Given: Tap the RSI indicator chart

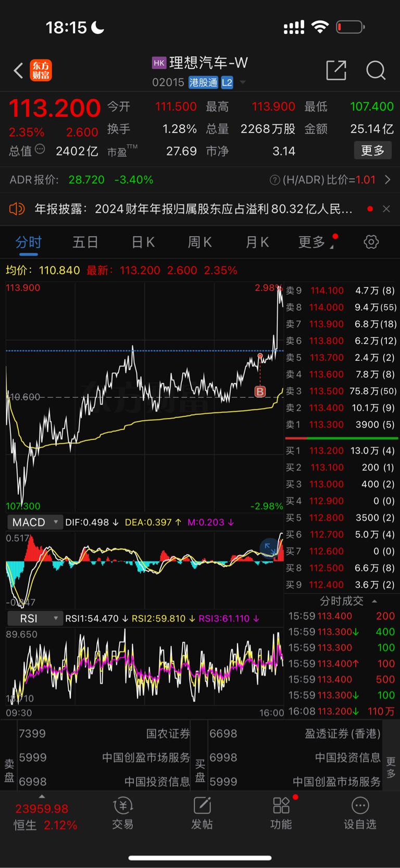Looking at the screenshot, I should click(x=144, y=666).
